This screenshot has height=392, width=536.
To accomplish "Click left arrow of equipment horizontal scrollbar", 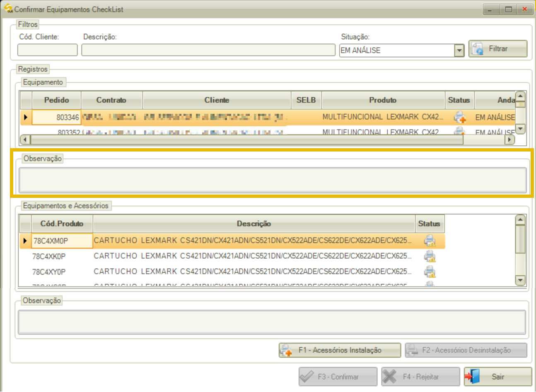I will [x=25, y=140].
